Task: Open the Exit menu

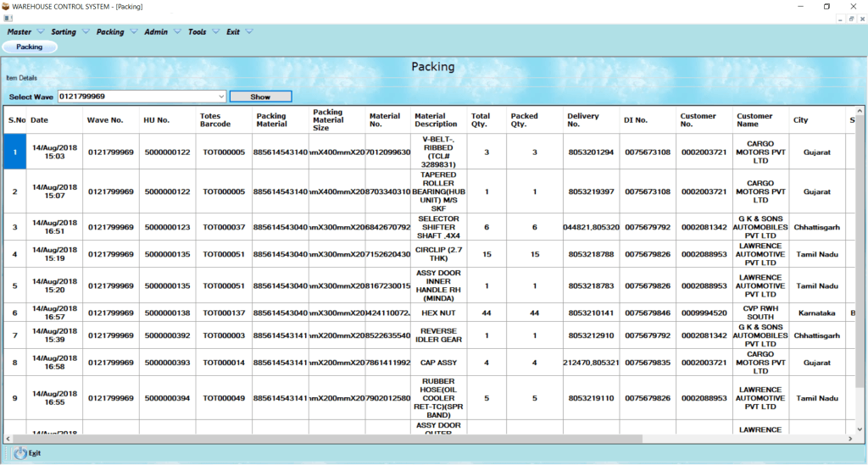Action: pos(233,32)
